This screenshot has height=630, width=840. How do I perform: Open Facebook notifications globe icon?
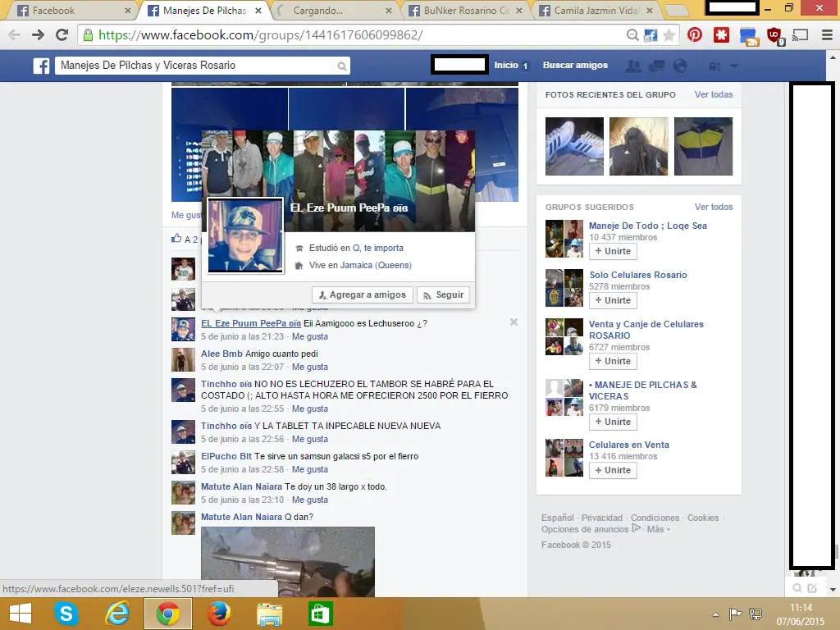(x=680, y=65)
